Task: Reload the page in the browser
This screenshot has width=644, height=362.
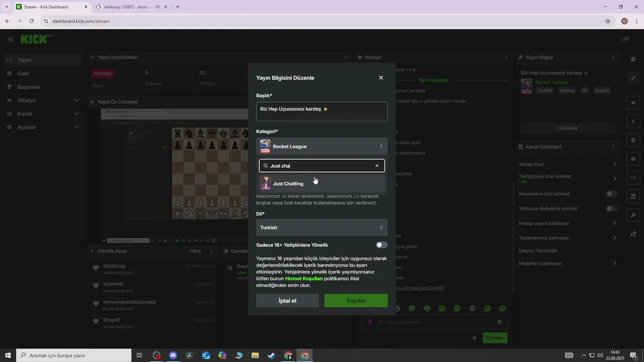Action: click(31, 21)
